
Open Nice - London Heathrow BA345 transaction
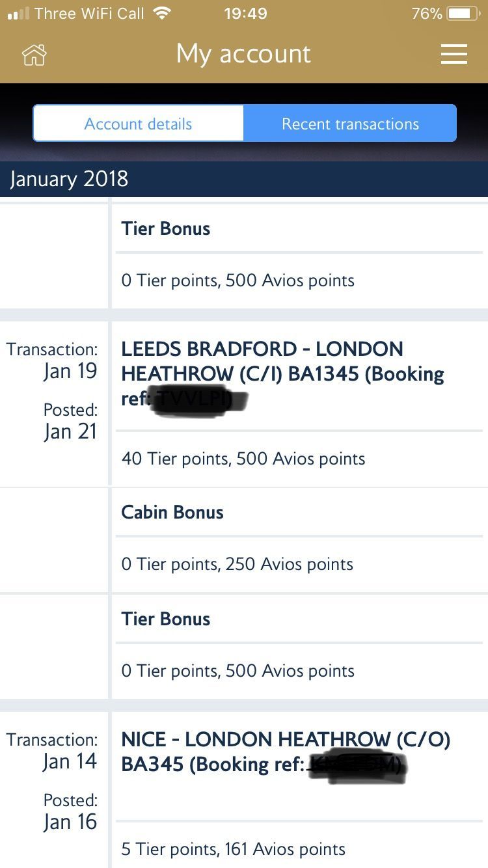click(x=286, y=752)
